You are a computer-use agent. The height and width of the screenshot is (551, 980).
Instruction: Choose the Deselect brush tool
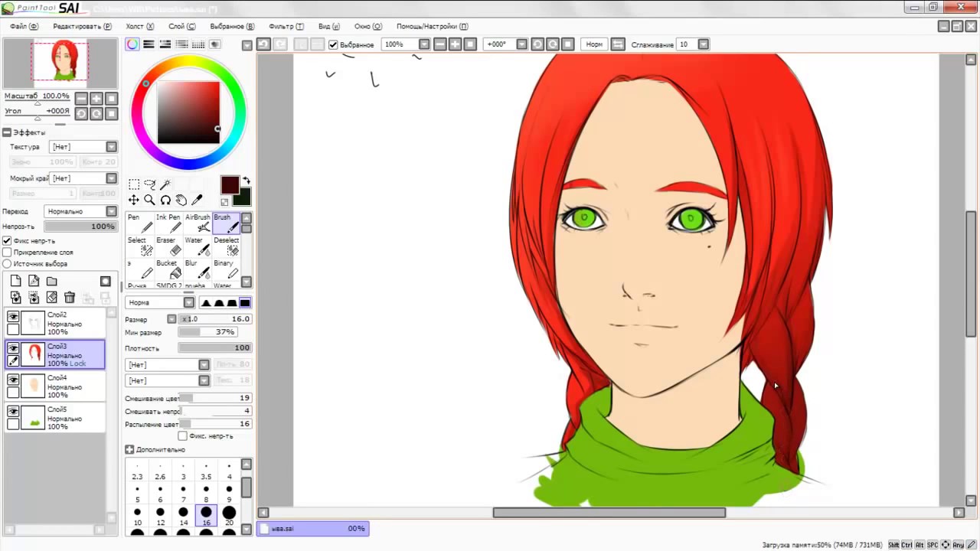(227, 246)
